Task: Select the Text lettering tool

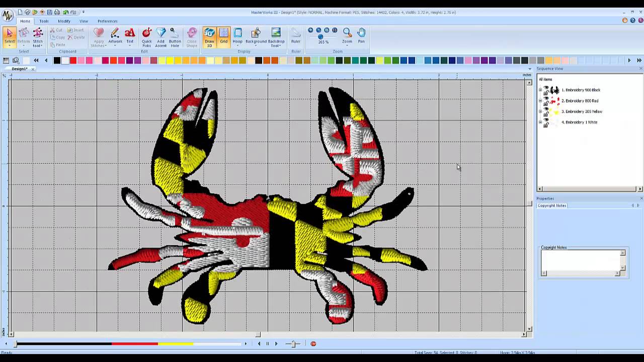Action: tap(130, 36)
